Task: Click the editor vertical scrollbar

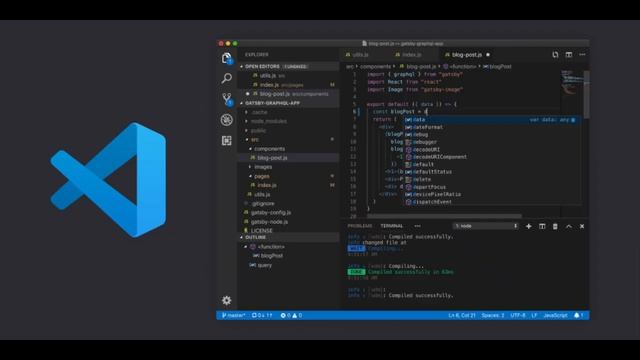Action: [587, 95]
